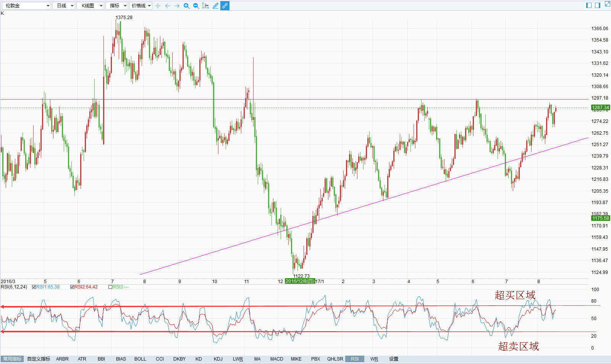Image resolution: width=611 pixels, height=364 pixels.
Task: Select the MA indicator
Action: point(257,359)
